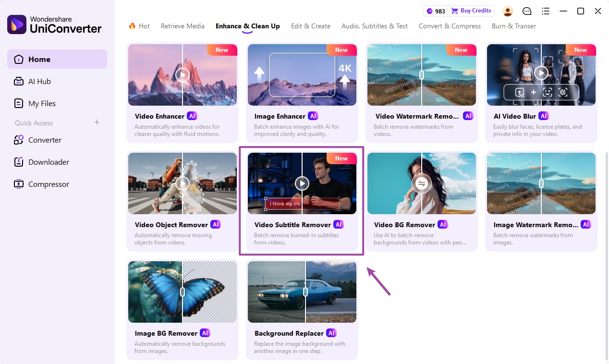
Task: Add a new Quick Access item
Action: [x=97, y=122]
